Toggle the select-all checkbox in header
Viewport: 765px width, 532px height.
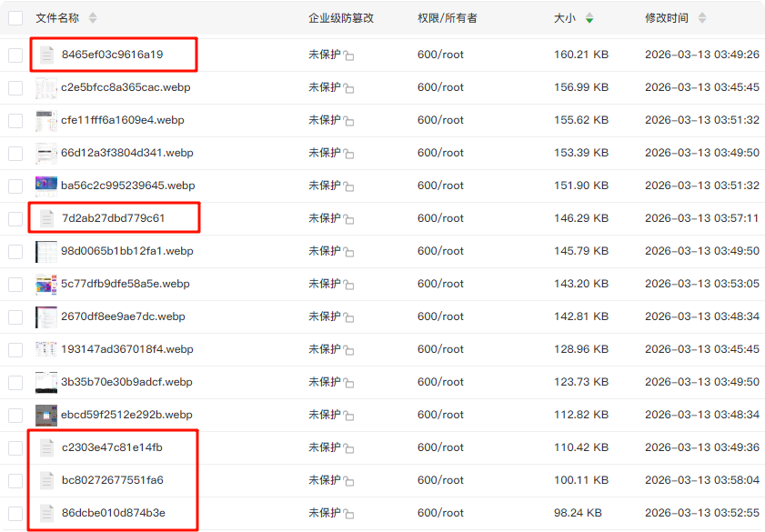15,18
